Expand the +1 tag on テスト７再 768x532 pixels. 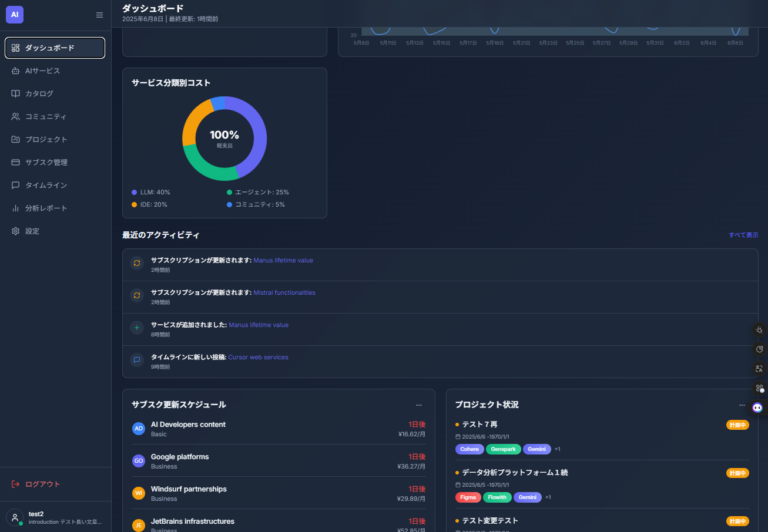[557, 449]
